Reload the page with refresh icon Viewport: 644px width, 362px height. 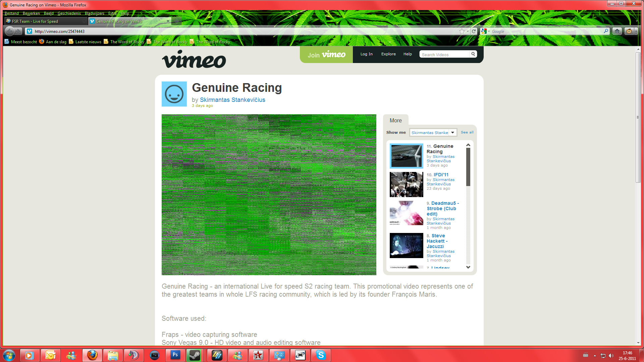pos(474,31)
